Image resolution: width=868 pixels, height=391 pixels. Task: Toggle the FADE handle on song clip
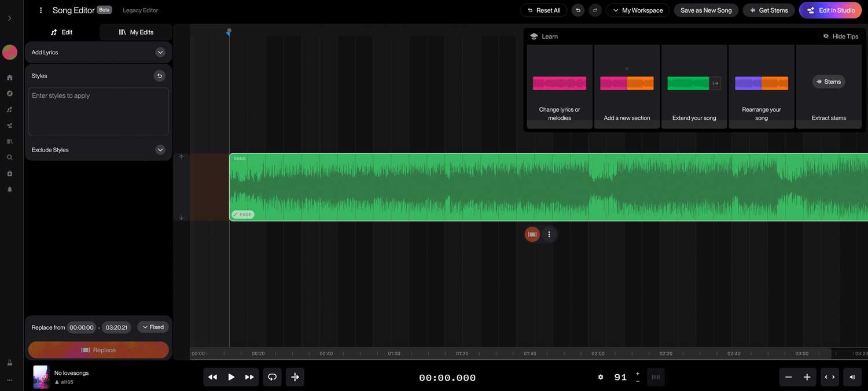coord(243,215)
